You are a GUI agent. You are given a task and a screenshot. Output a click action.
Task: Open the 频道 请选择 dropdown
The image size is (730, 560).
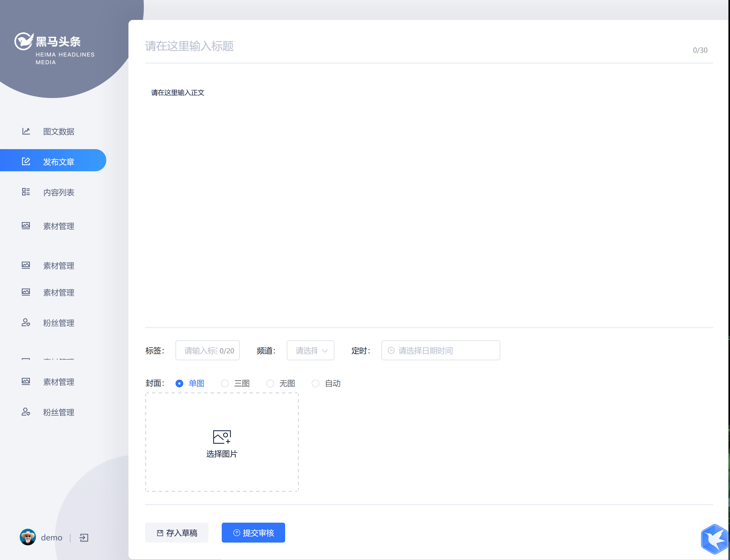[311, 350]
